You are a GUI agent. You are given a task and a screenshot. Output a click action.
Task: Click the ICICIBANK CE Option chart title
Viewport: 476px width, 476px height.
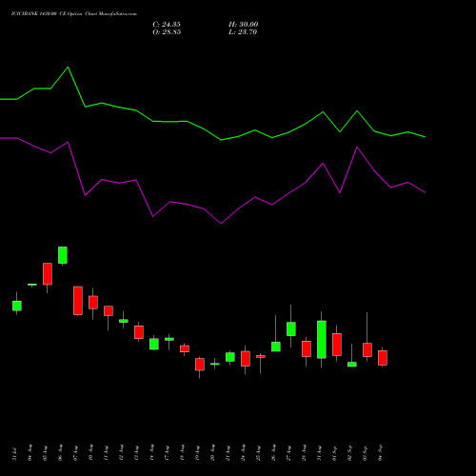(x=74, y=14)
